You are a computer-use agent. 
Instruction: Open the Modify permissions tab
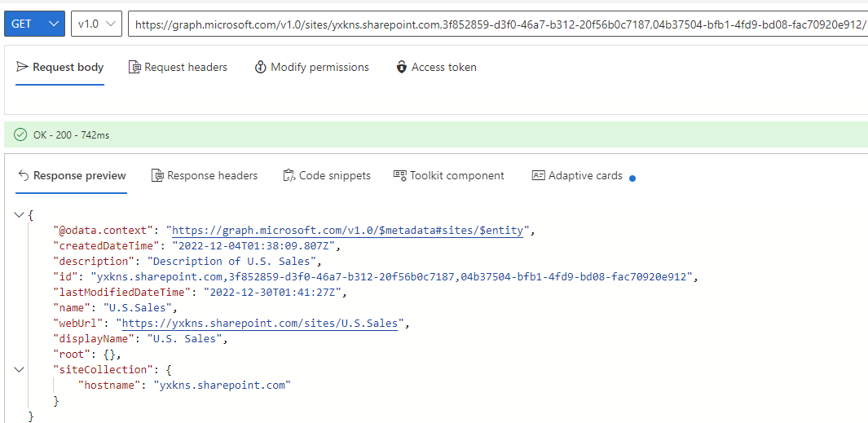click(x=311, y=68)
